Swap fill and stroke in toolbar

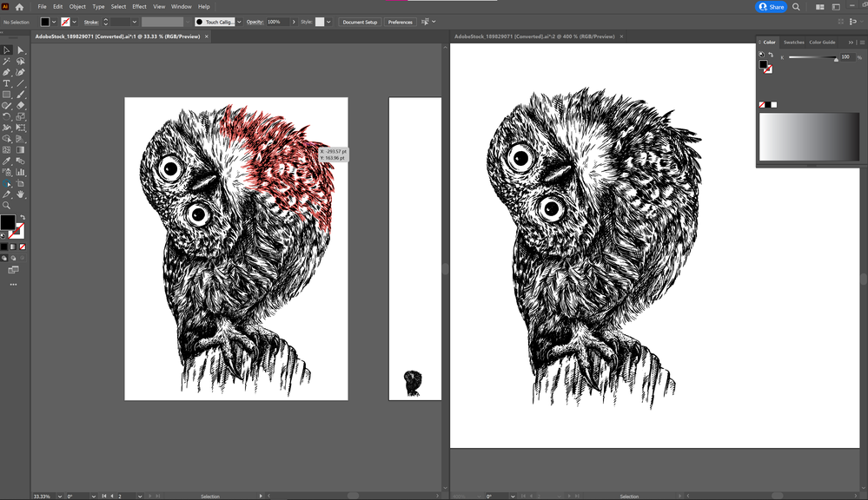point(23,218)
